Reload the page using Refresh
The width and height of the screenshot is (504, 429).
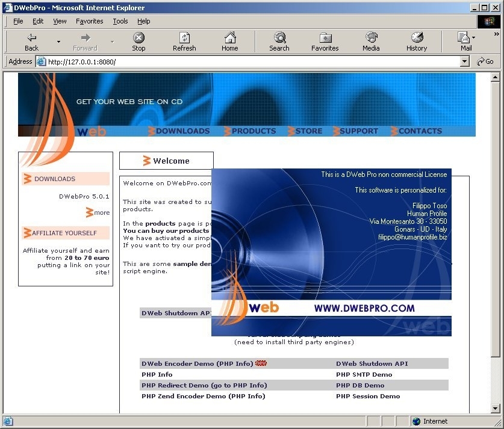click(x=184, y=42)
